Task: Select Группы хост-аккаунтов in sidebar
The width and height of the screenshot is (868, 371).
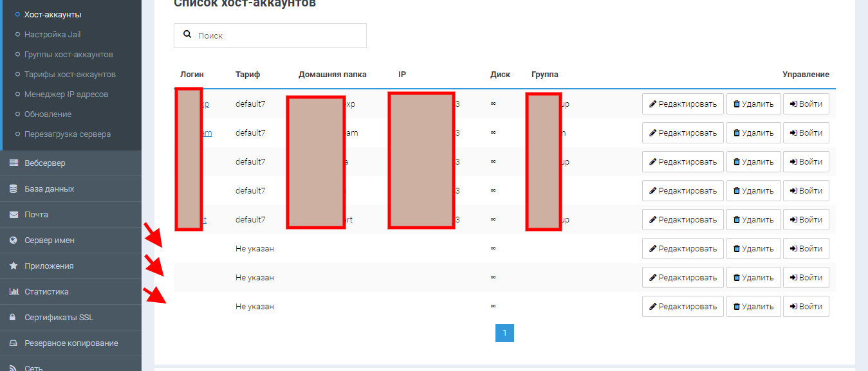Action: 68,54
